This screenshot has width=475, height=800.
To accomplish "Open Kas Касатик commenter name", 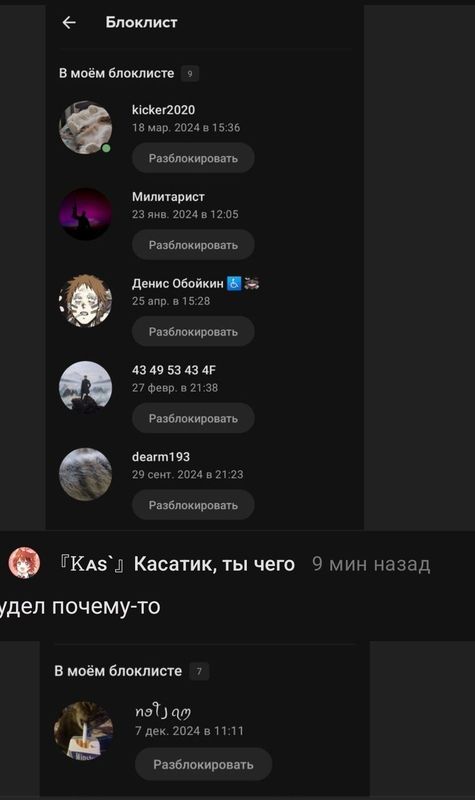I will point(177,564).
